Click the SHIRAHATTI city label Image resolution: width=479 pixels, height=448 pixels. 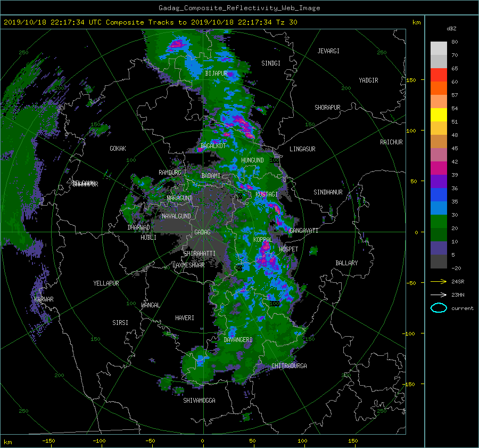200,254
